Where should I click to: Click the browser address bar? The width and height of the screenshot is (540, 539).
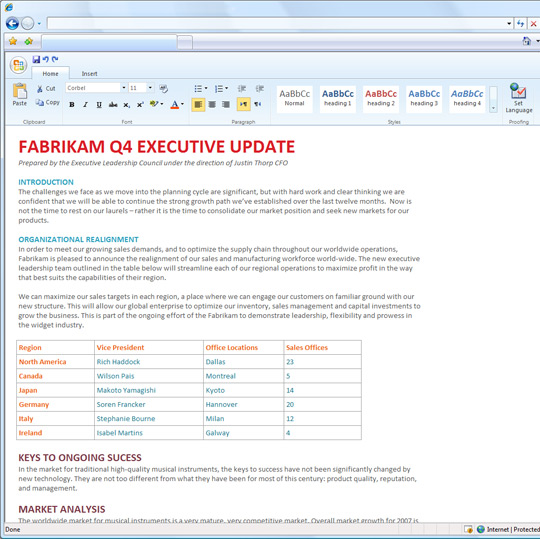277,23
